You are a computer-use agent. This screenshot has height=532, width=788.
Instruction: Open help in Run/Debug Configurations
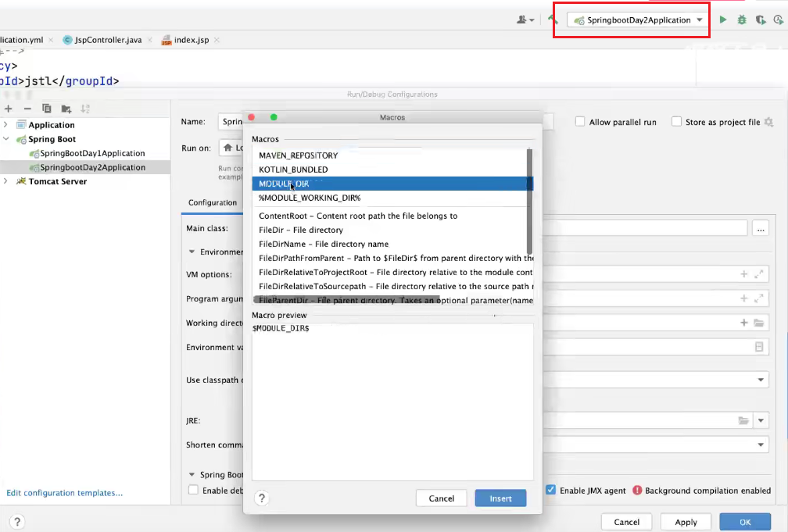17,521
